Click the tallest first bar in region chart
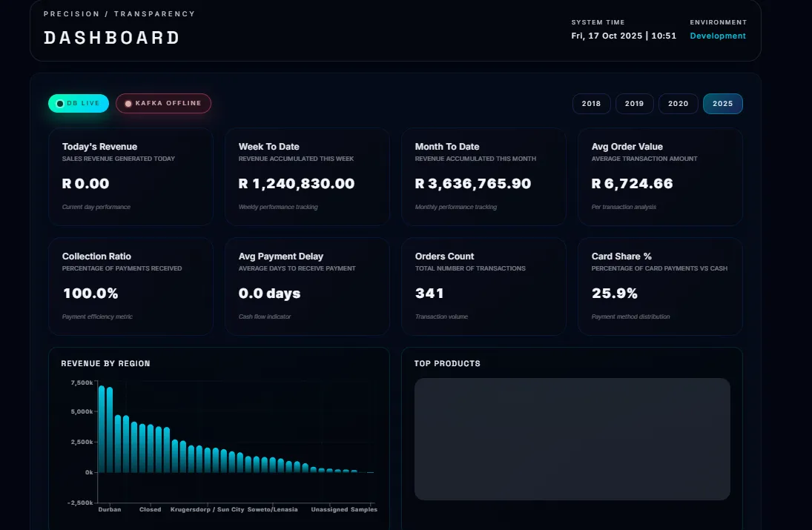 [102, 429]
